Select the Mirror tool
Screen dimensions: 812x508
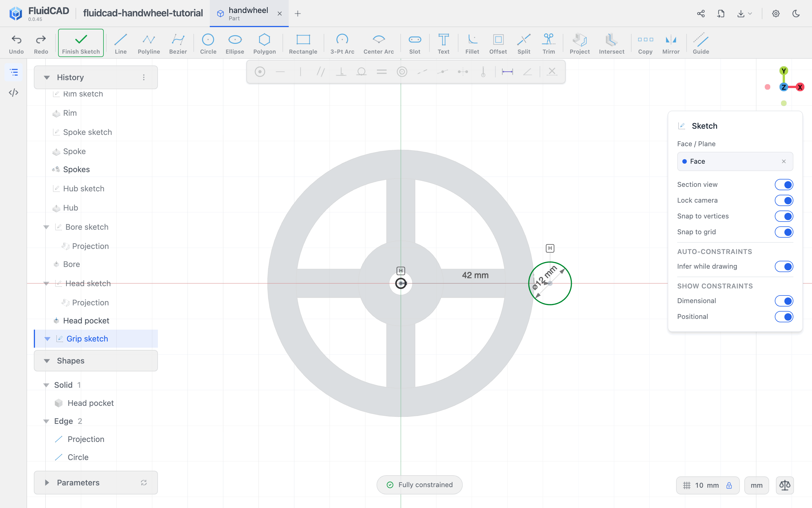(x=671, y=43)
